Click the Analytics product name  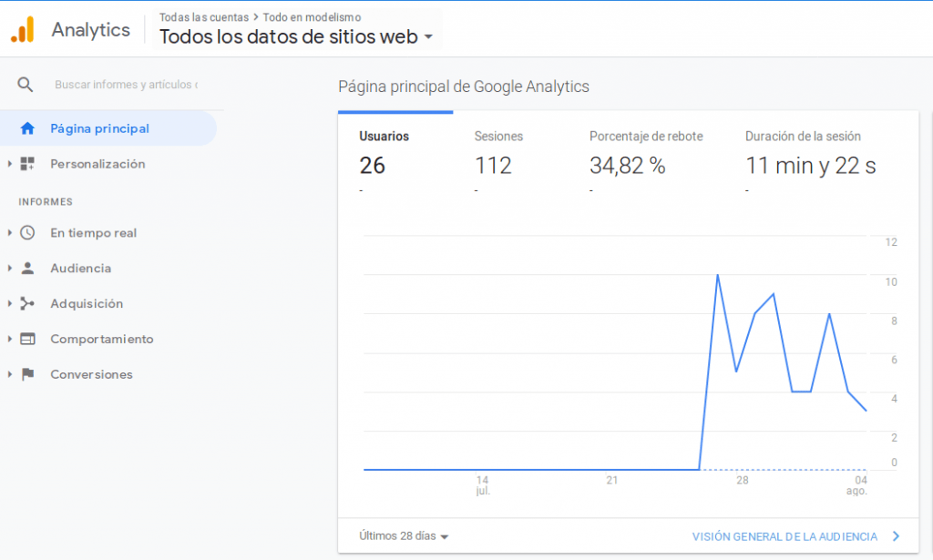(90, 30)
